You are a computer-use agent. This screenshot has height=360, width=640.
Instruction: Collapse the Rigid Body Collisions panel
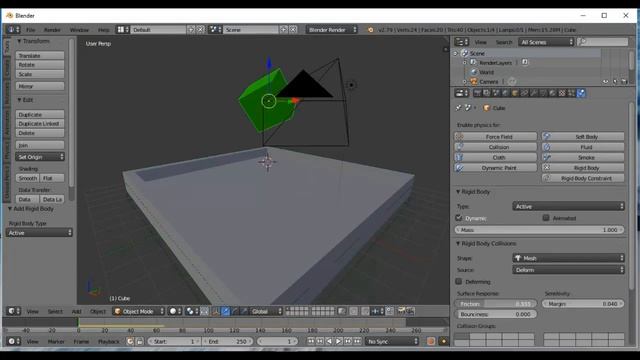[x=458, y=244]
